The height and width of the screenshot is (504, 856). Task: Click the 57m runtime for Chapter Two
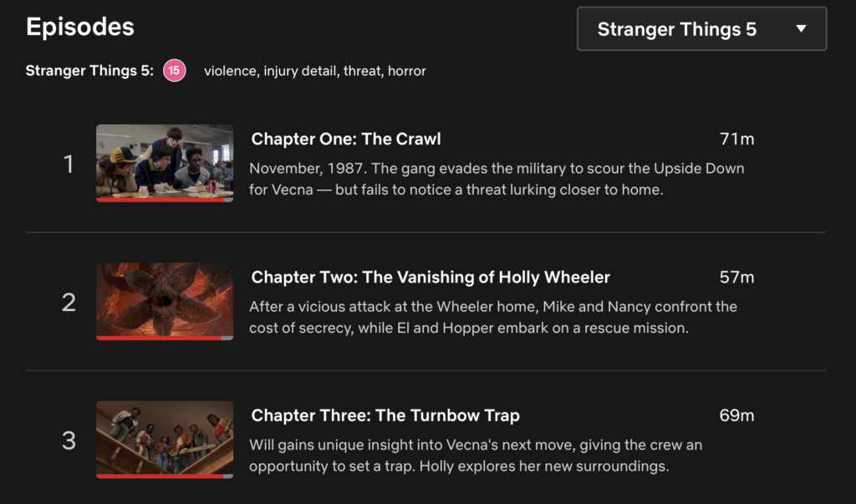point(736,277)
